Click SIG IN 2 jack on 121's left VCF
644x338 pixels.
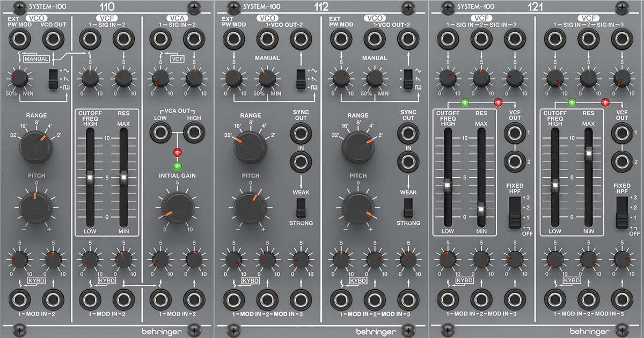coord(481,39)
